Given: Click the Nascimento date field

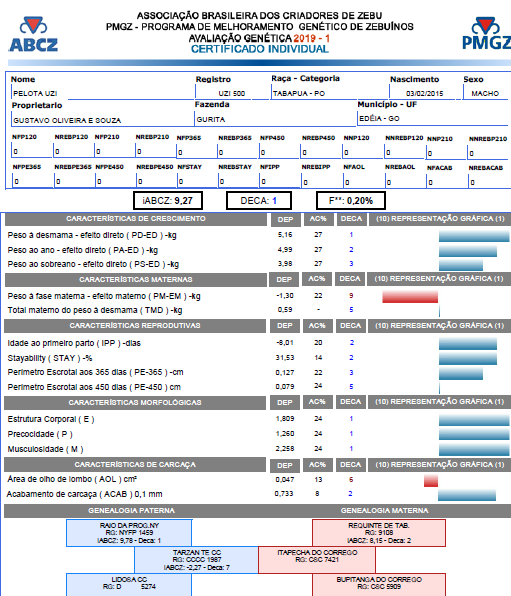Looking at the screenshot, I should coord(422,93).
